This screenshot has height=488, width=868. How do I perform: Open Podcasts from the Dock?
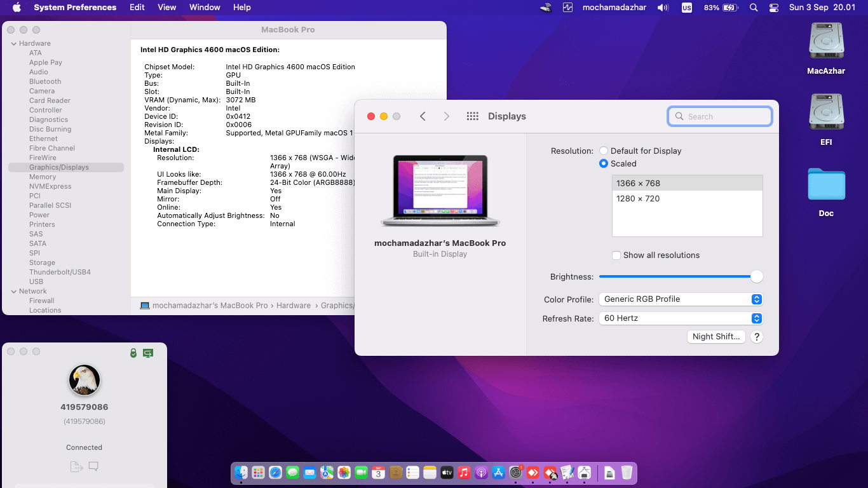pyautogui.click(x=481, y=473)
